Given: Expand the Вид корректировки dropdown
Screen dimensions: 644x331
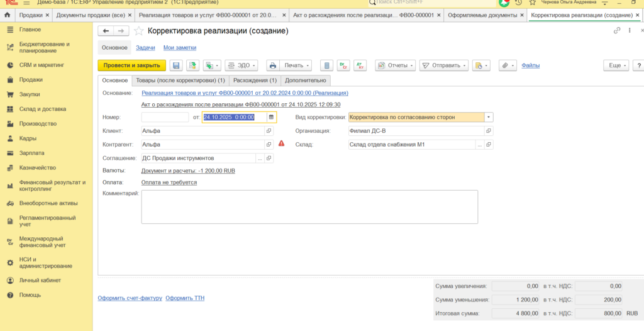Looking at the screenshot, I should [x=489, y=117].
